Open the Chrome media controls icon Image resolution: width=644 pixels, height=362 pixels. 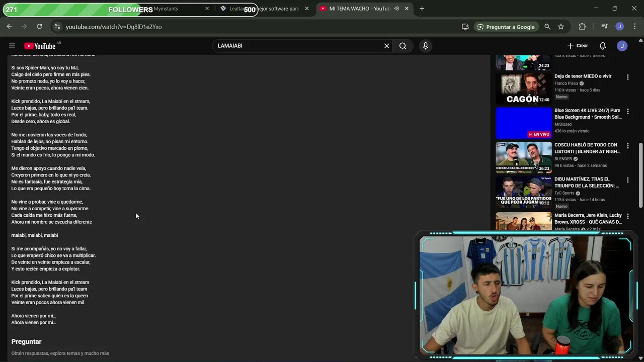[605, 27]
